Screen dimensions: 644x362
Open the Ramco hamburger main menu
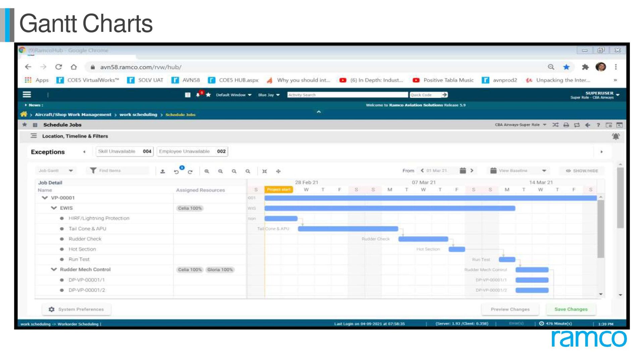coord(27,95)
